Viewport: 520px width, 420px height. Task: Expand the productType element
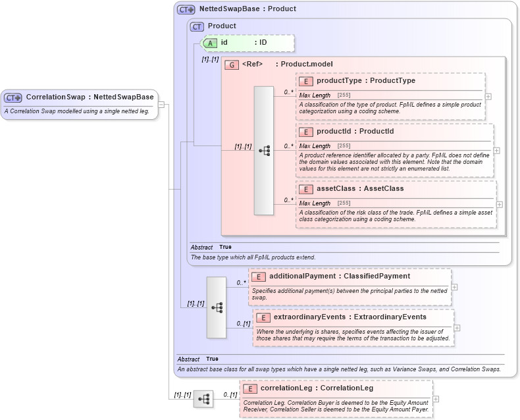[488, 97]
